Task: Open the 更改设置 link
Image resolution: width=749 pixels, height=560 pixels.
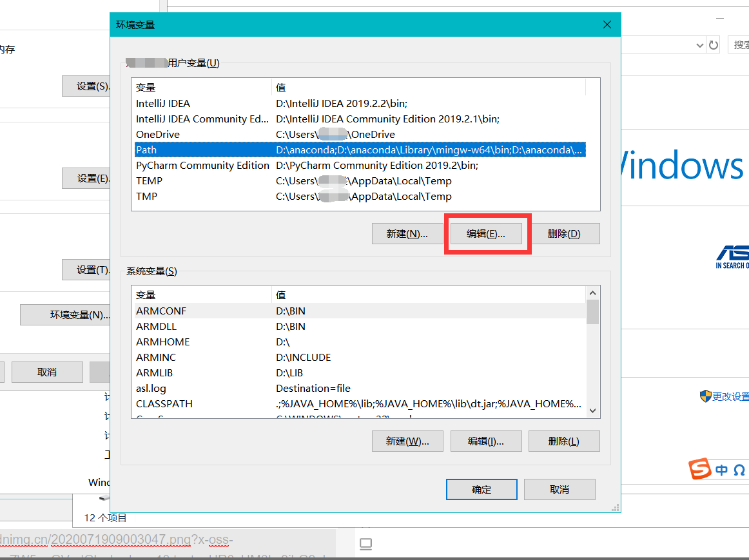Action: click(x=730, y=396)
